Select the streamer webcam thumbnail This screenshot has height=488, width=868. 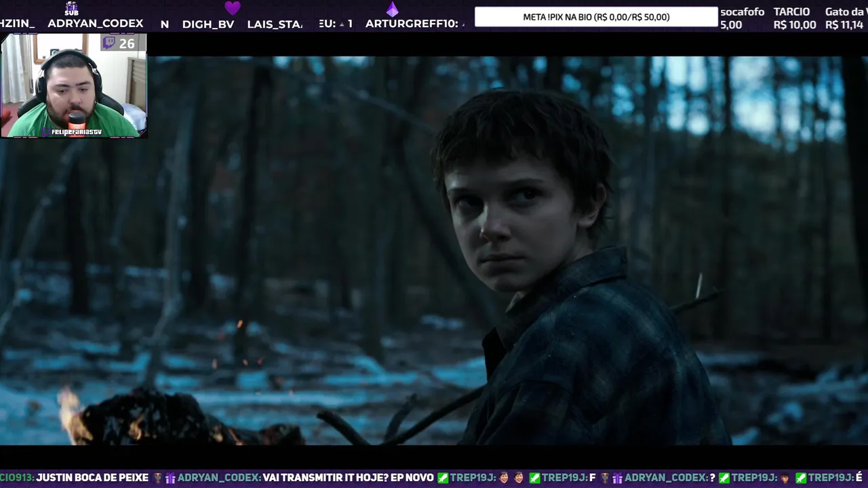tap(73, 85)
